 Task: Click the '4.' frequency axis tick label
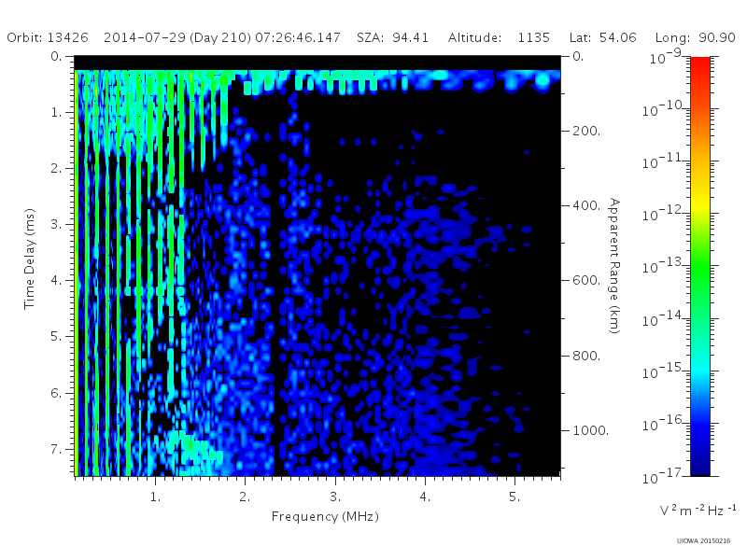pyautogui.click(x=425, y=497)
